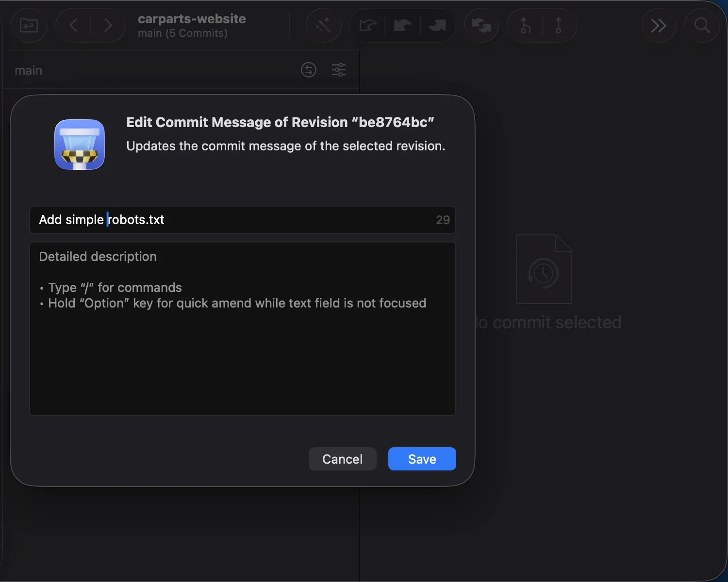Go back with the left chevron arrow
Screen dimensions: 728x582
(x=73, y=25)
